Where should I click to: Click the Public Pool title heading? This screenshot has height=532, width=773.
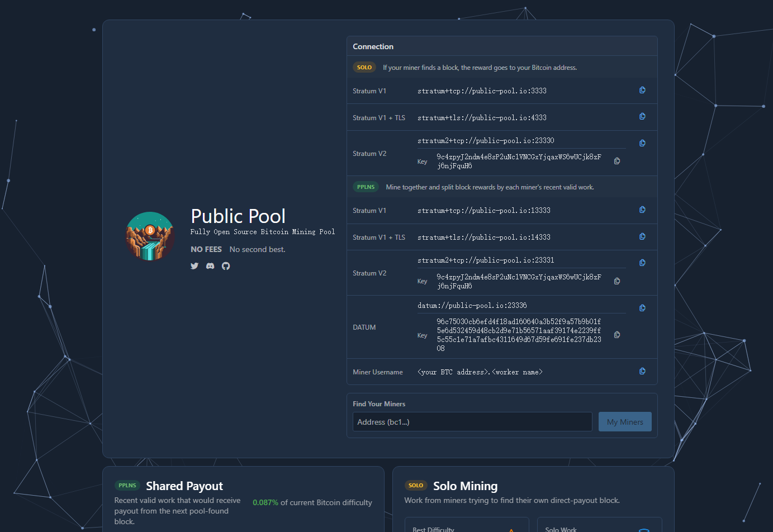point(238,216)
